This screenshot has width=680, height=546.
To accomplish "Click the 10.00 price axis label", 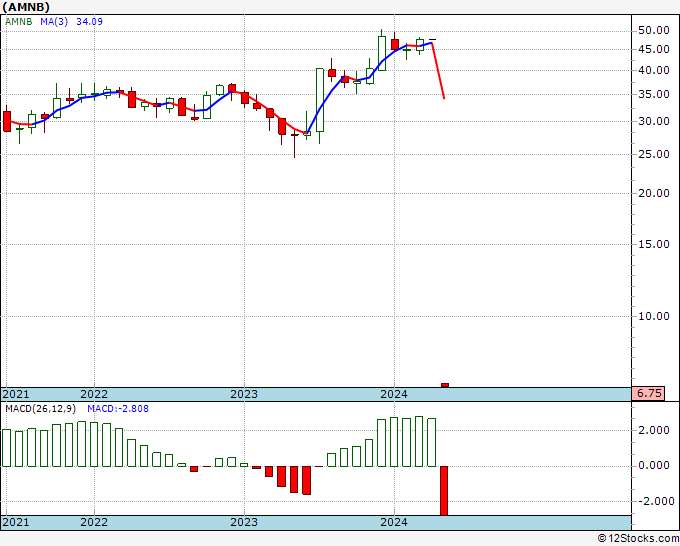I will pos(654,316).
